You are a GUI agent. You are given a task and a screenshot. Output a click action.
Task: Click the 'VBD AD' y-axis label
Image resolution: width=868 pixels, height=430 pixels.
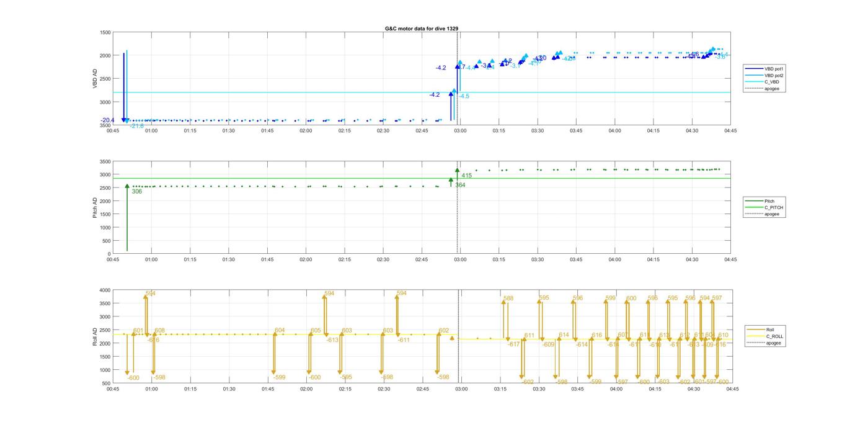point(95,78)
